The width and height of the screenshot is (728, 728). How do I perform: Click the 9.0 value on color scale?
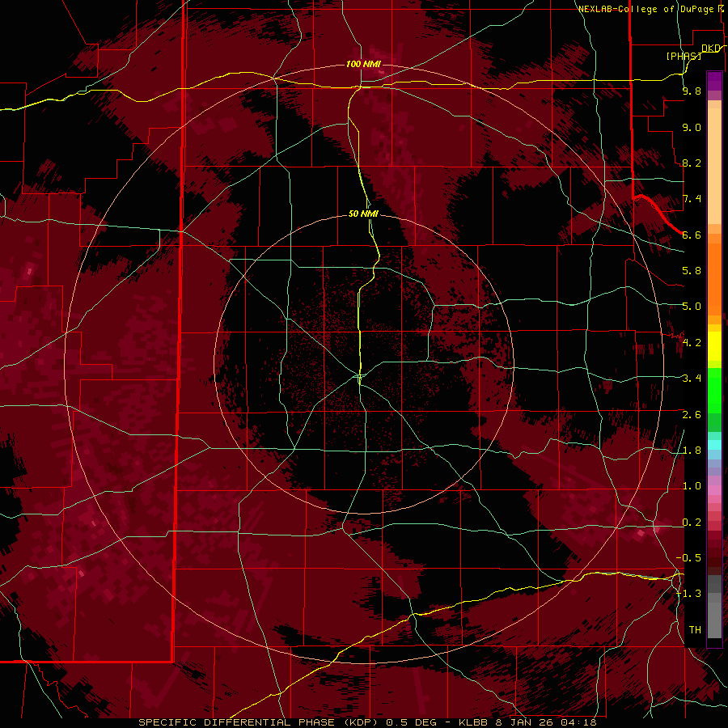692,127
